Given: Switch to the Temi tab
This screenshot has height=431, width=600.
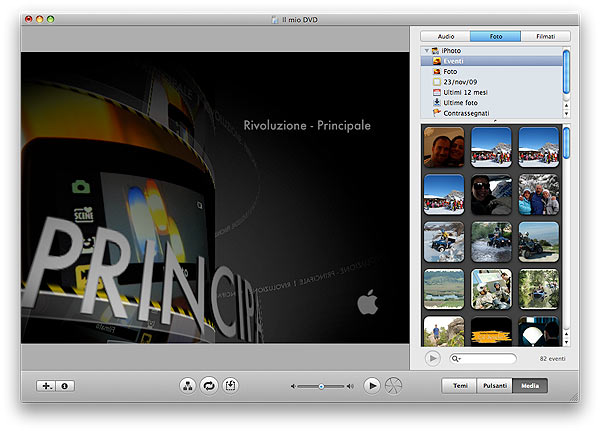Looking at the screenshot, I should 460,386.
